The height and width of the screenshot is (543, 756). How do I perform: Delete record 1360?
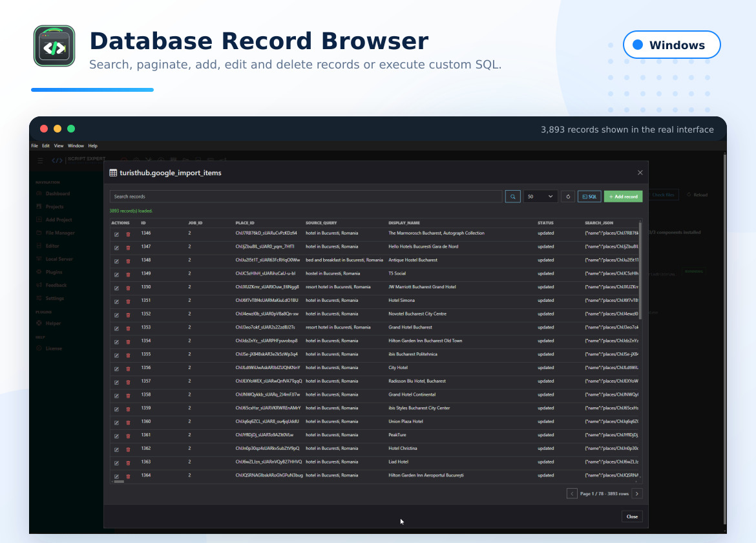click(128, 423)
